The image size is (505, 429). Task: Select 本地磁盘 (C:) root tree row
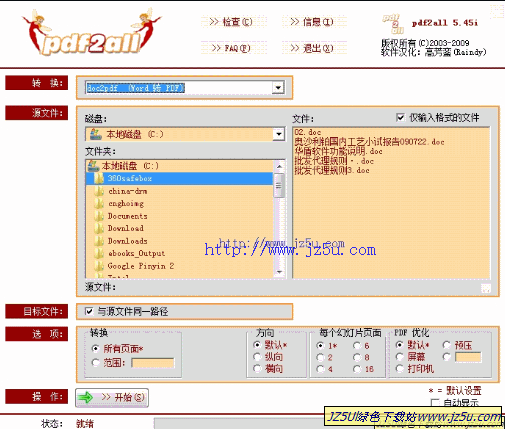[180, 166]
